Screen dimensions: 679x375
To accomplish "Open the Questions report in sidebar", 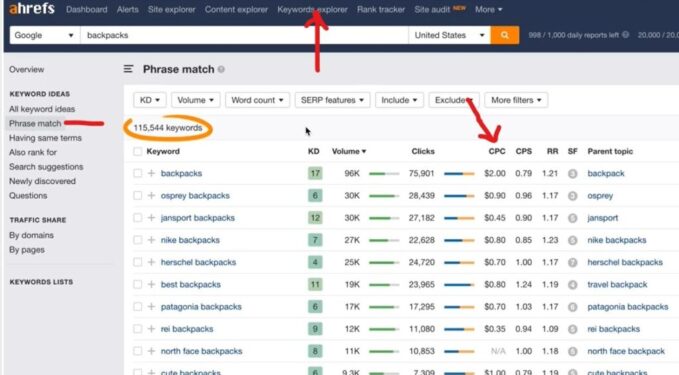I will pyautogui.click(x=28, y=196).
